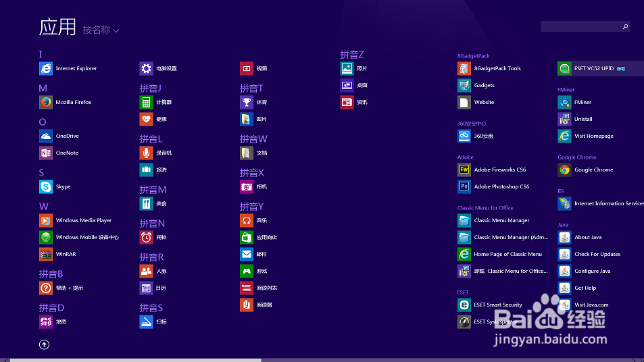This screenshot has height=362, width=644.
Task: Launch Adobe Photoshop CS6
Action: (x=494, y=187)
